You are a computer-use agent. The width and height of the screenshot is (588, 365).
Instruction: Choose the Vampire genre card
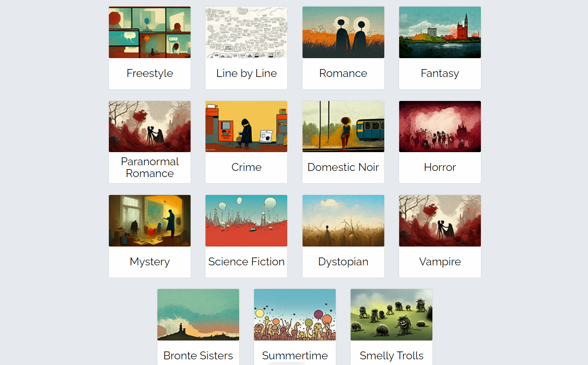coord(440,236)
